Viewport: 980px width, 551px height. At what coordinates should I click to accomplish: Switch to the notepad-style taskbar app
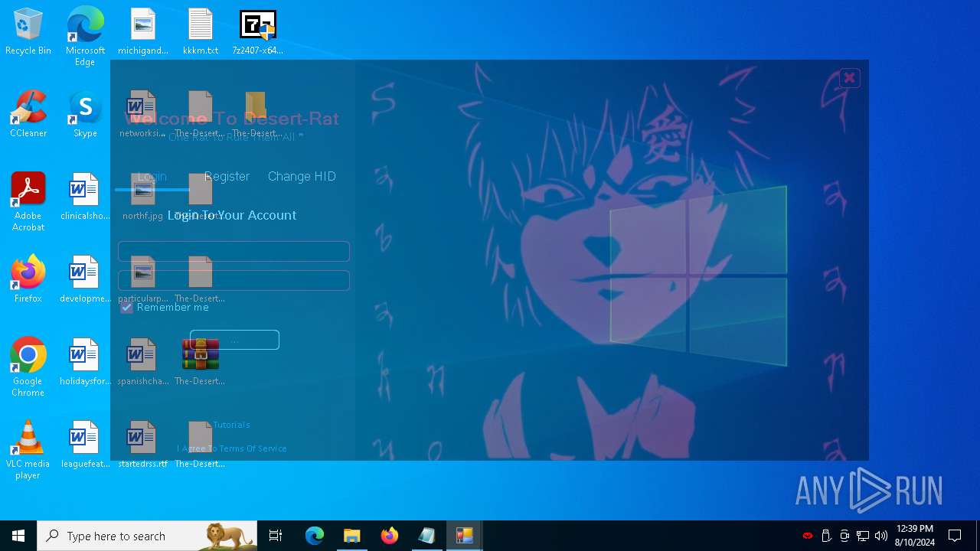tap(427, 536)
